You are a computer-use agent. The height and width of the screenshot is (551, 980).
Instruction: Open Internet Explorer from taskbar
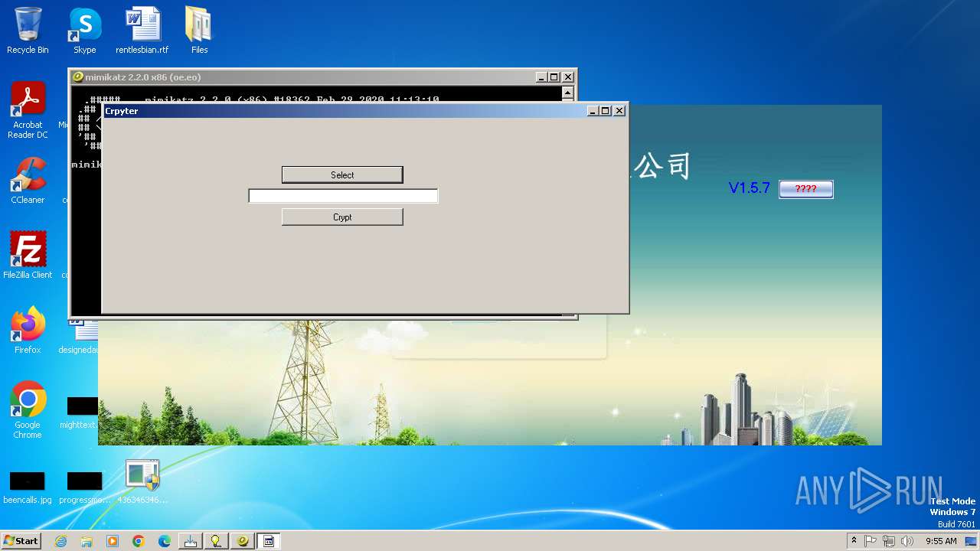click(61, 541)
